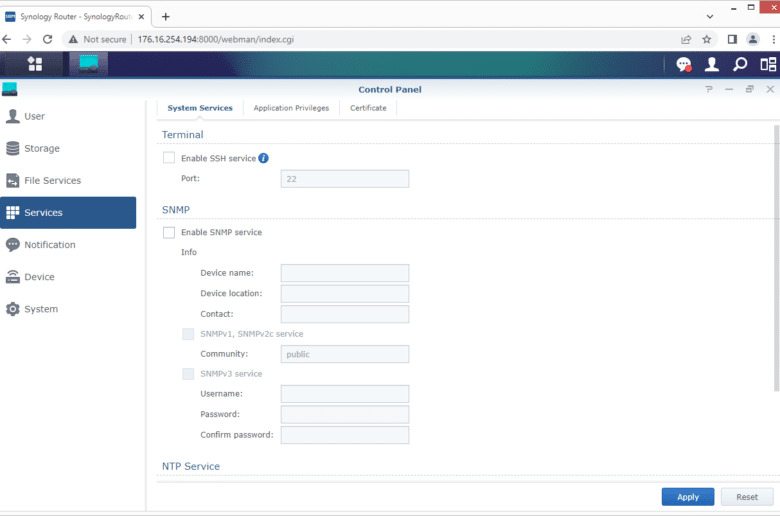780x516 pixels.
Task: Switch to the Application Privileges tab
Action: click(x=291, y=108)
